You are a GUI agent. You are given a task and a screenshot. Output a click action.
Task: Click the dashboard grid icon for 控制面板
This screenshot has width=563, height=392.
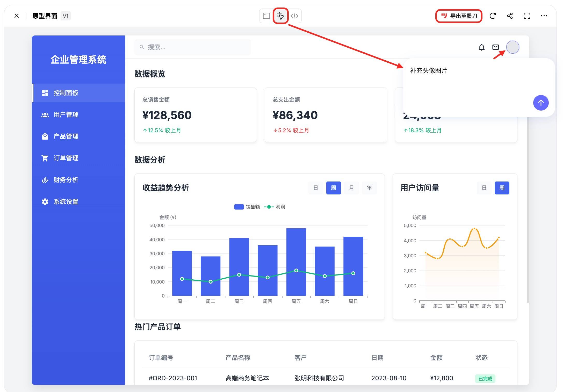point(45,93)
